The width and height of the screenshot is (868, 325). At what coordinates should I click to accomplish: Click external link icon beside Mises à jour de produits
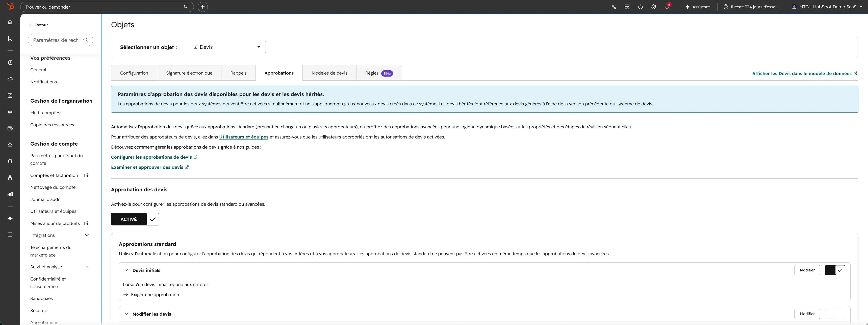pyautogui.click(x=86, y=223)
